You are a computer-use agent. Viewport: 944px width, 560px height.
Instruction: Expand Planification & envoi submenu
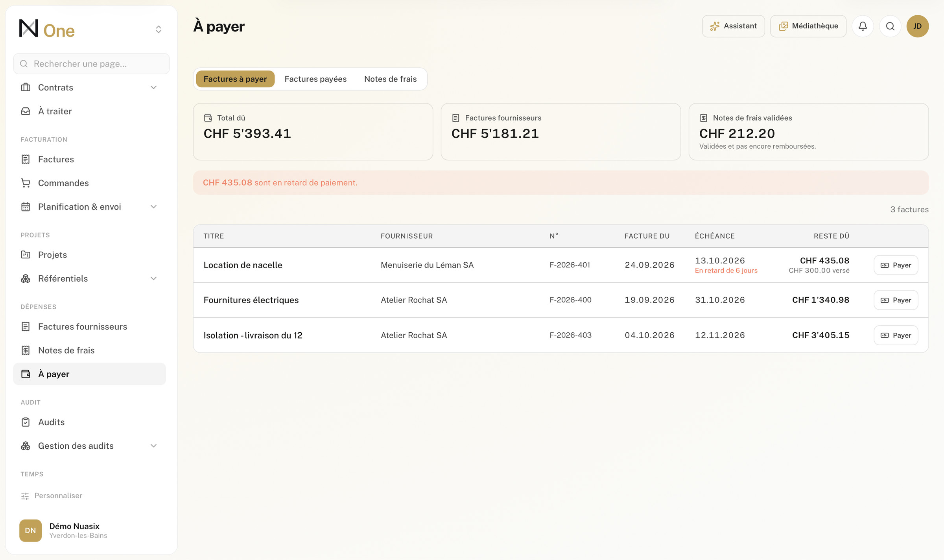(153, 207)
